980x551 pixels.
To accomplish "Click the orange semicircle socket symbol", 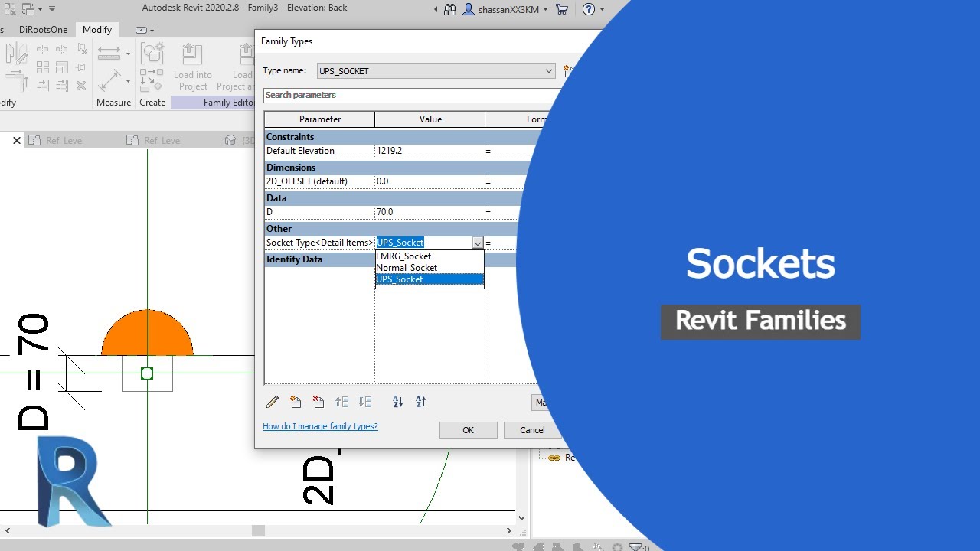I will pos(147,332).
